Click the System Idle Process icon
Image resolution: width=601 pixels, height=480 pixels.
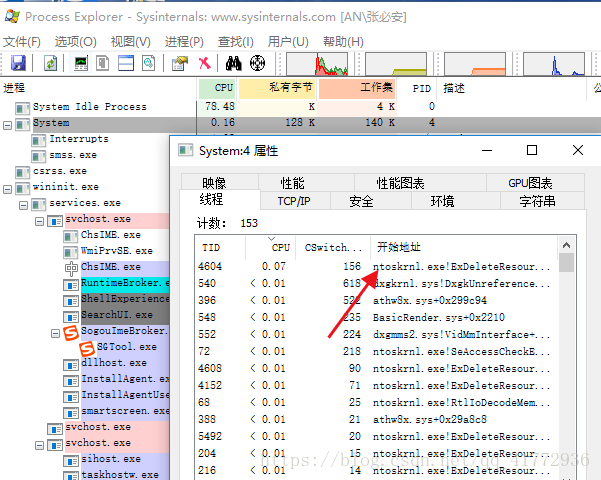click(23, 108)
